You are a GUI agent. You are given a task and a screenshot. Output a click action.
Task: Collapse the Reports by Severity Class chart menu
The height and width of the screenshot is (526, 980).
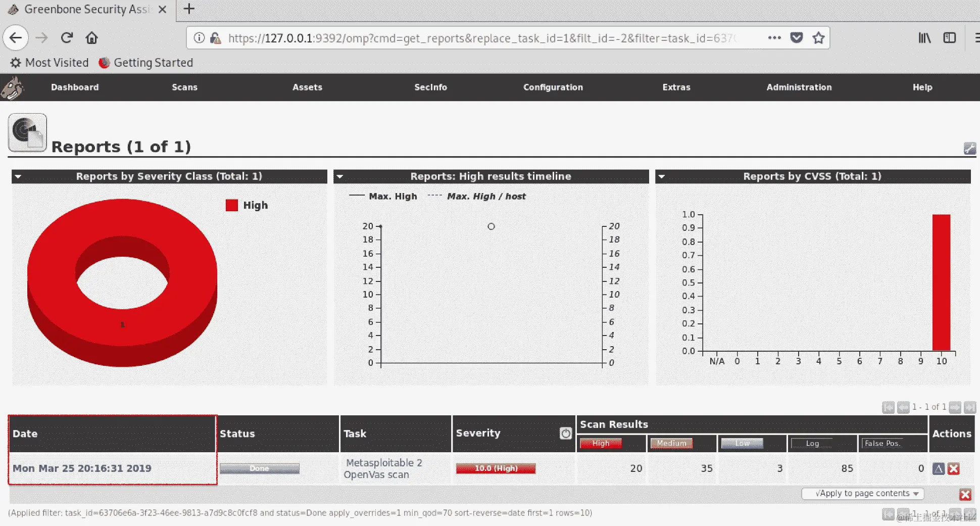pyautogui.click(x=18, y=177)
